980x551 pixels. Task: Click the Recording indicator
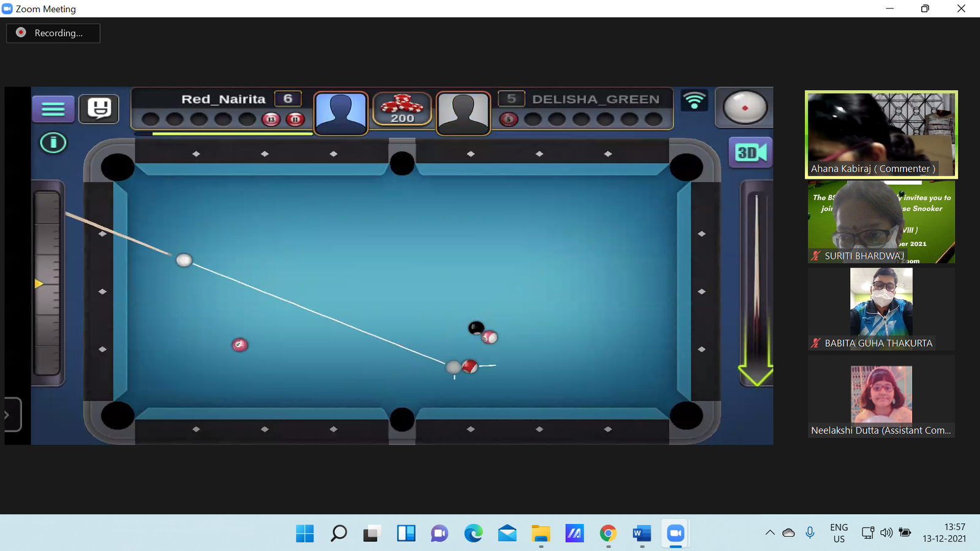(x=53, y=33)
